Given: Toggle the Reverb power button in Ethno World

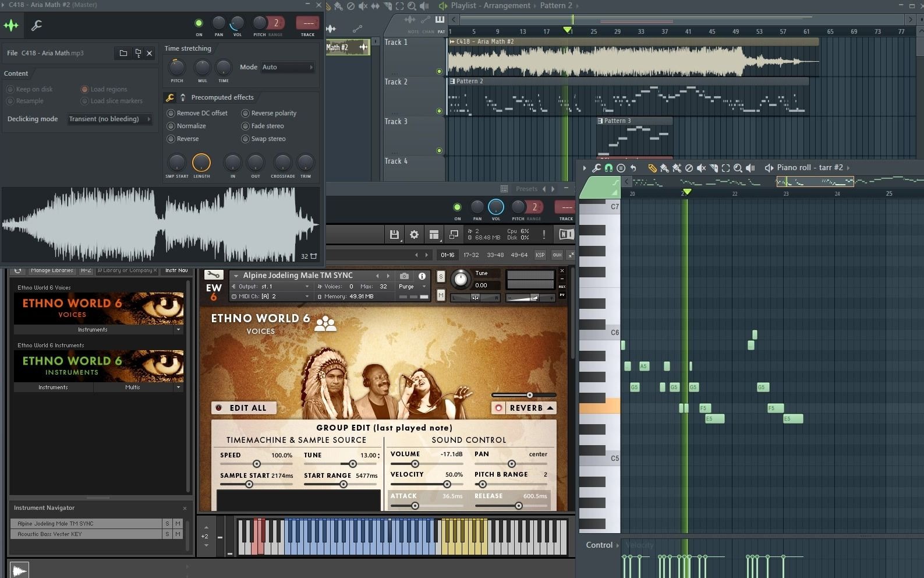Looking at the screenshot, I should click(499, 408).
